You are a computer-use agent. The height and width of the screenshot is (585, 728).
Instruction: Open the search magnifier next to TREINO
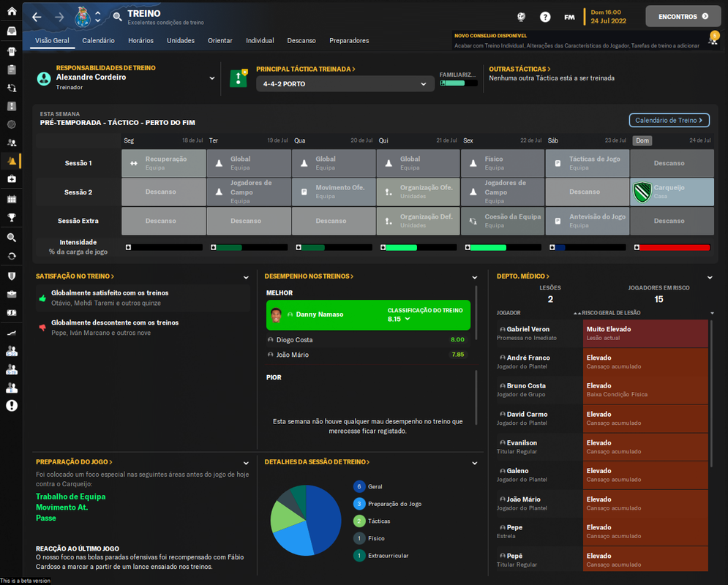coord(118,17)
